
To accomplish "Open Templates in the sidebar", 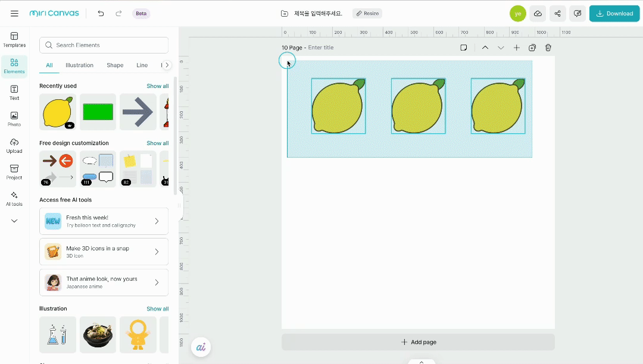I will [14, 40].
